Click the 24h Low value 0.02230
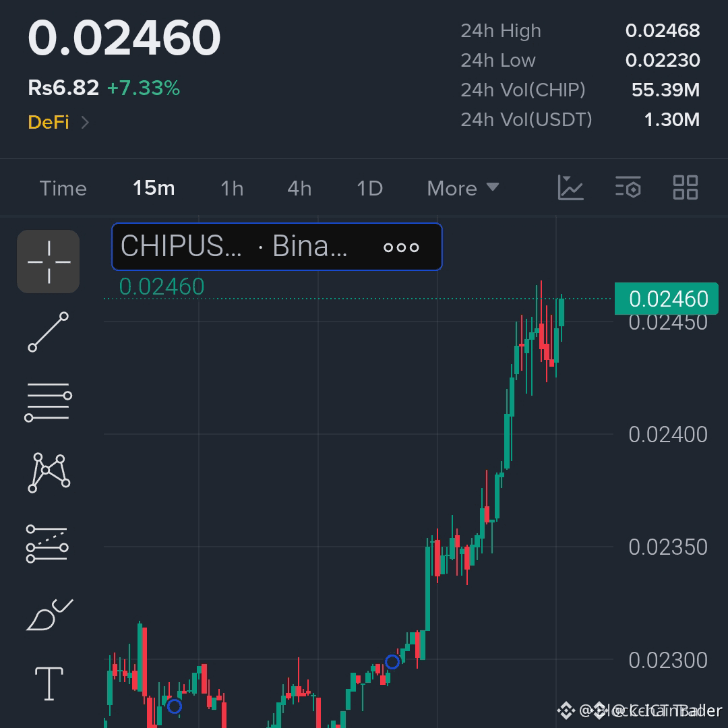Screen dimensions: 728x728 click(x=663, y=61)
